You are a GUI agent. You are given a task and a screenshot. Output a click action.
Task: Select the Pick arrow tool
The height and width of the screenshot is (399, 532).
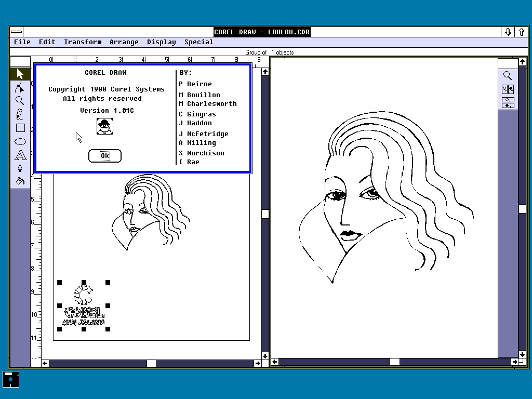(x=20, y=74)
